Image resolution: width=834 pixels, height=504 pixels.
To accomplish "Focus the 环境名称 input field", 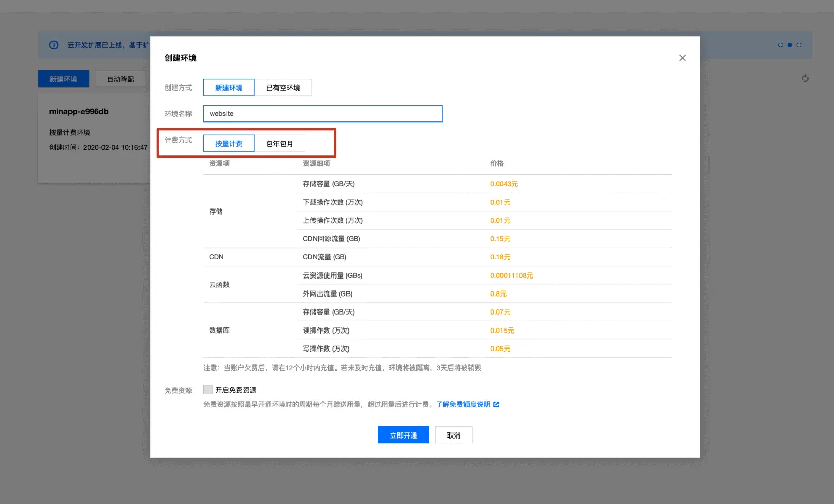I will 323,114.
